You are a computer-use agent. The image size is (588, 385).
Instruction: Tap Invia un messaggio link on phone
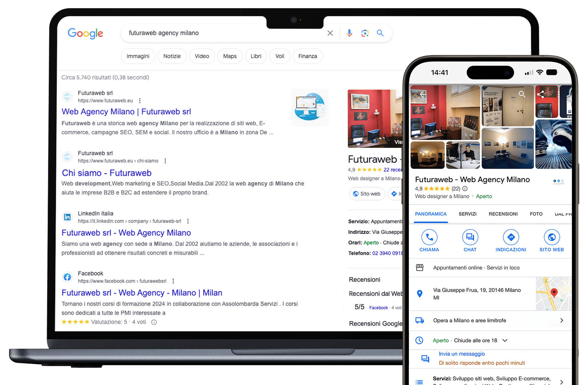(x=462, y=354)
